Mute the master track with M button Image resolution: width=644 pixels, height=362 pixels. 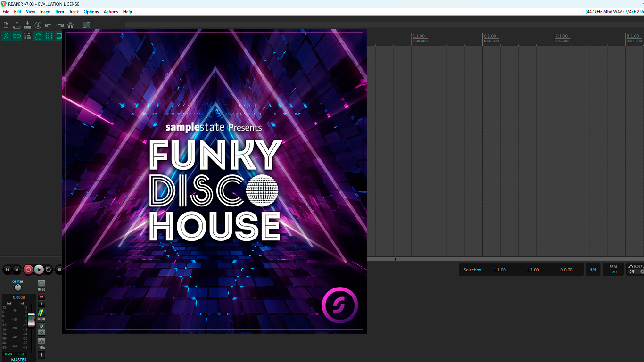point(41,296)
